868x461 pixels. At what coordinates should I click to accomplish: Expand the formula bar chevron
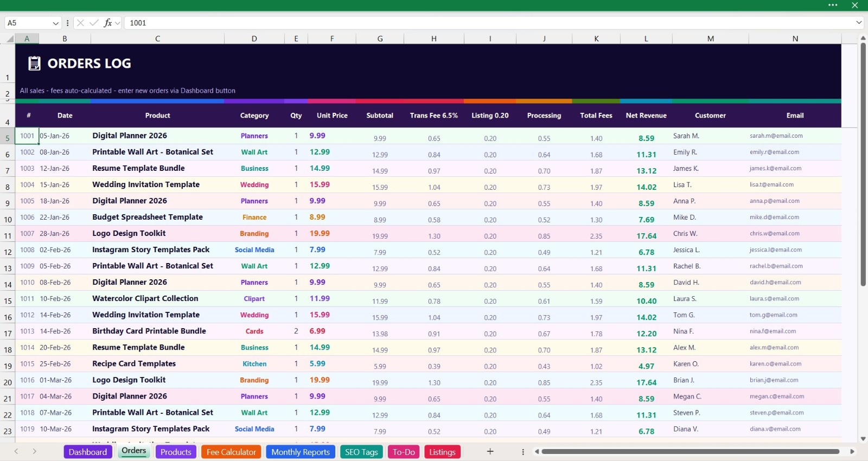pyautogui.click(x=859, y=23)
